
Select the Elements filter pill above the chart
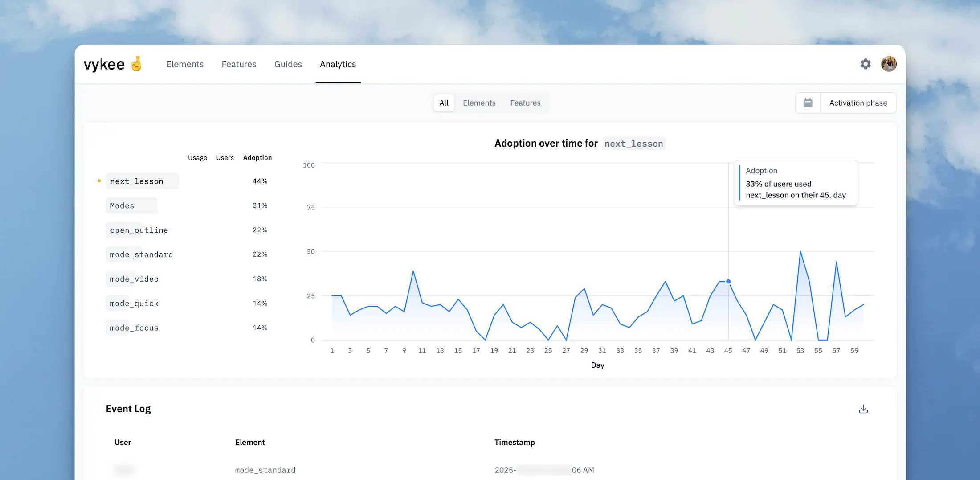[479, 103]
